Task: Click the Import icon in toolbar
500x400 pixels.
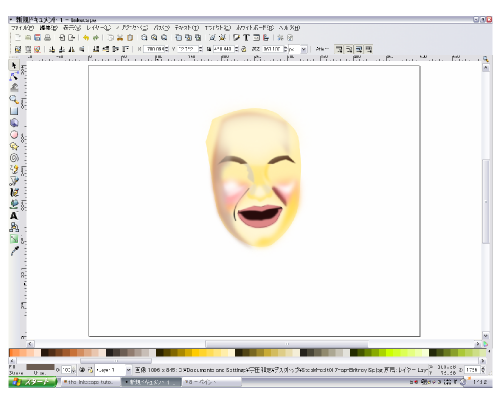Action: pos(62,38)
